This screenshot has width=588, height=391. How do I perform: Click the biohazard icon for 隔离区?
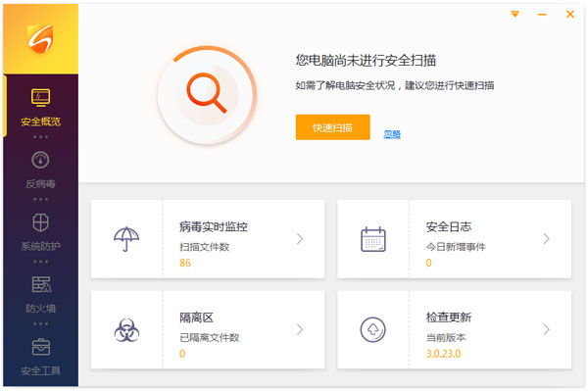point(126,330)
